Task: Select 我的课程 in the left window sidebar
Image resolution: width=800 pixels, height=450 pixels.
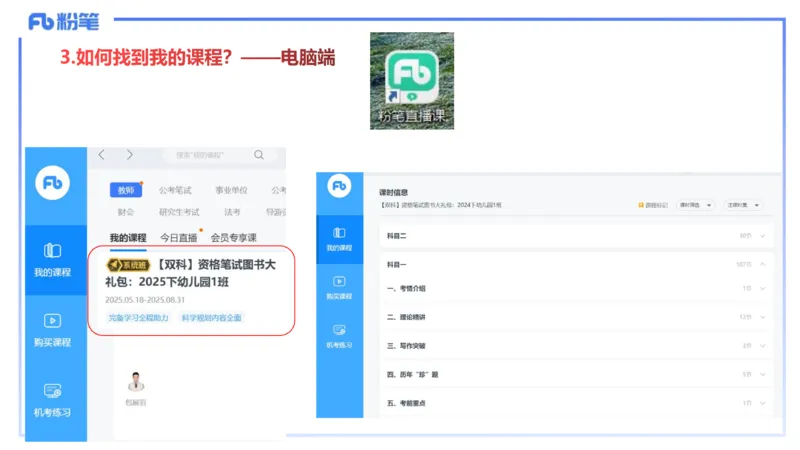Action: [53, 260]
